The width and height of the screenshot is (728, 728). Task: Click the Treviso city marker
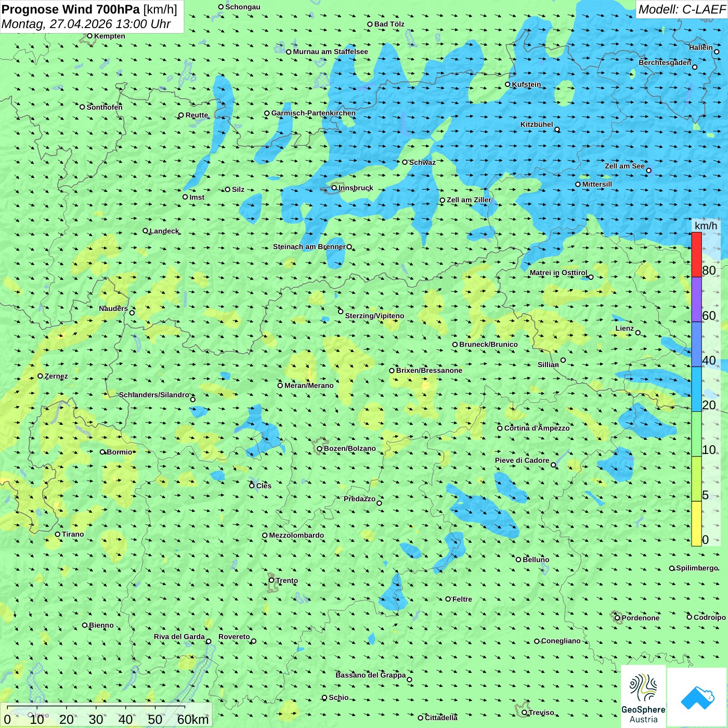tap(524, 712)
